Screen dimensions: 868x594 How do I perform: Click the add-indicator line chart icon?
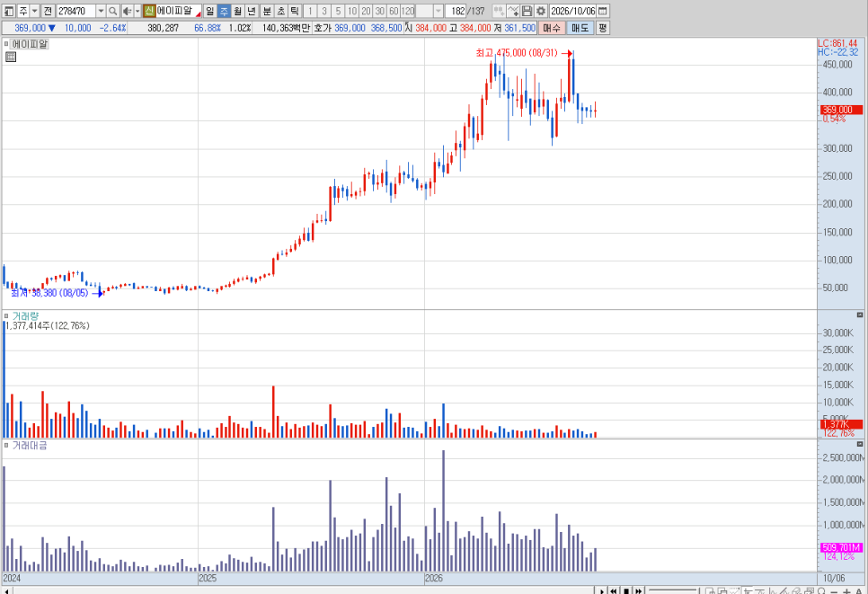coord(513,11)
